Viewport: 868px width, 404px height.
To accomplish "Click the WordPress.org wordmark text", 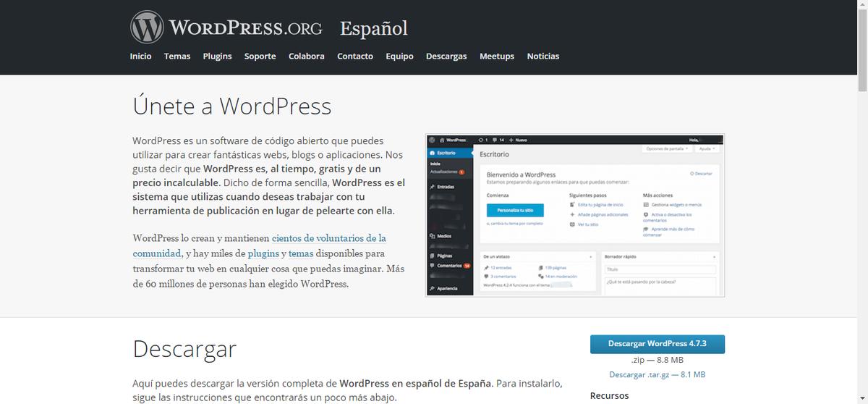I will point(245,28).
